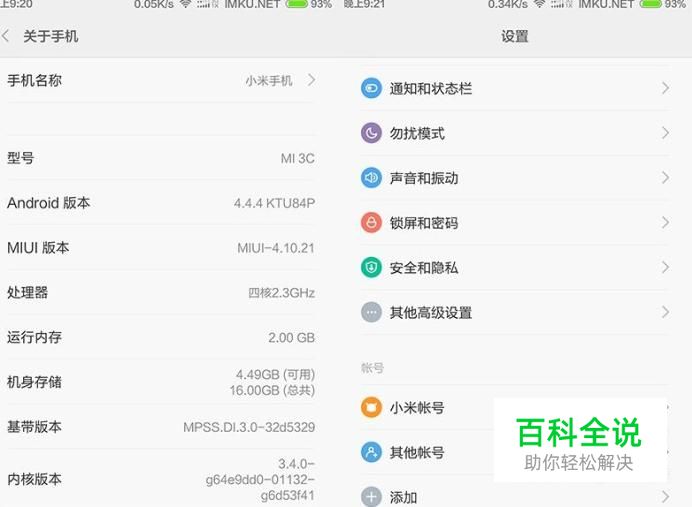This screenshot has width=692, height=507.
Task: Tap baseband value MPSS.DI.3.0-32d5329
Action: (249, 427)
